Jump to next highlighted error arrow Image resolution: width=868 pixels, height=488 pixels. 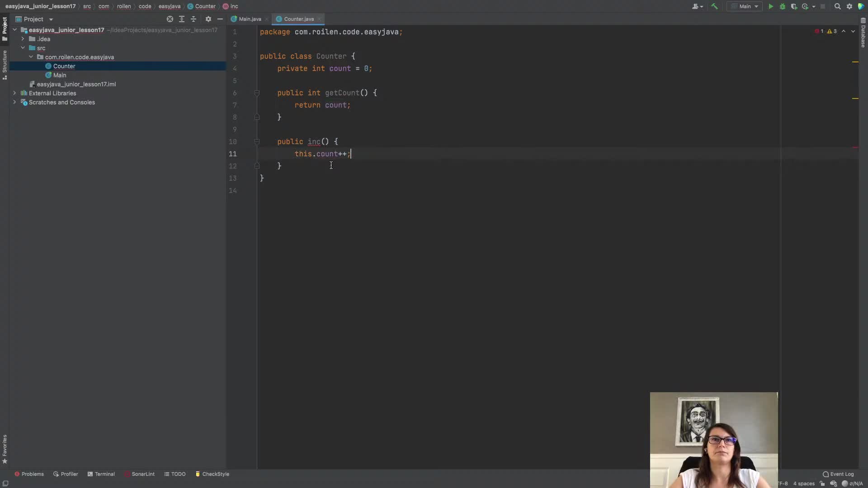[x=853, y=31]
